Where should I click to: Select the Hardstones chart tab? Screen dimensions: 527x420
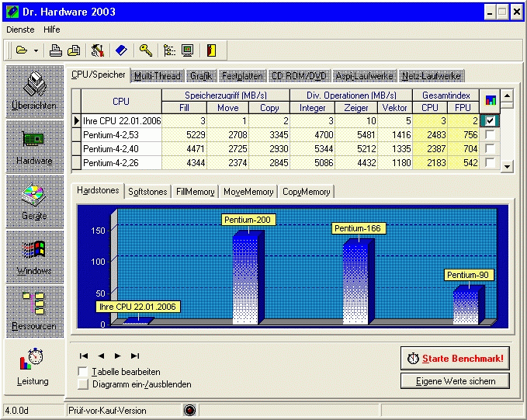coord(98,190)
